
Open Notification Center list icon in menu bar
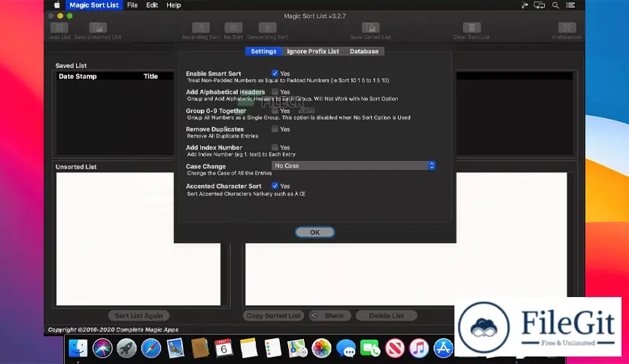570,5
